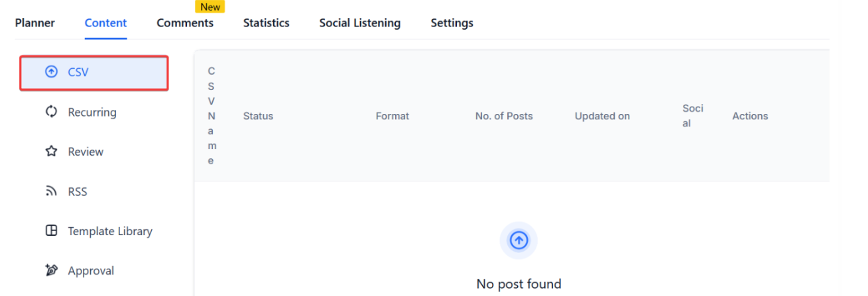Screen dimensions: 868x296
Task: Open the Planner tab
Action: 35,23
